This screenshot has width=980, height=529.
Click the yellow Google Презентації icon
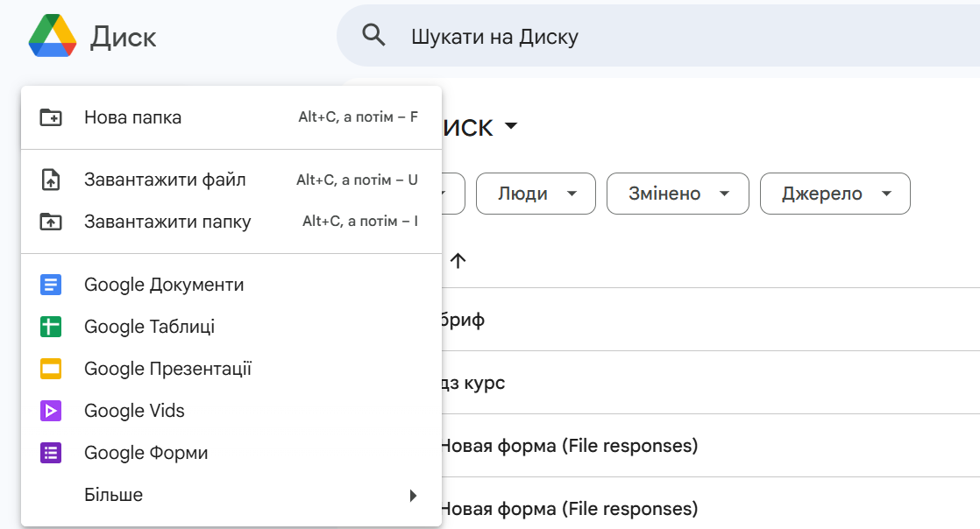click(51, 370)
